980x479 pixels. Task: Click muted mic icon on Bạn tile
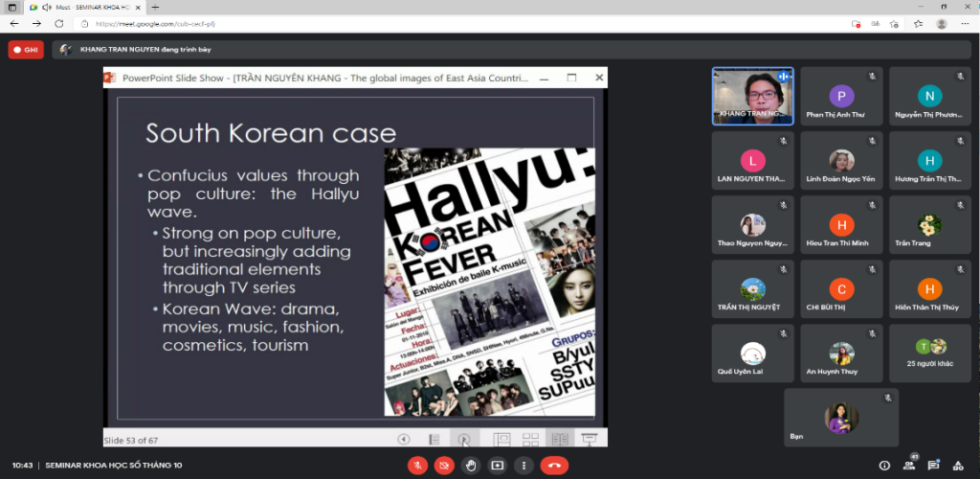888,398
